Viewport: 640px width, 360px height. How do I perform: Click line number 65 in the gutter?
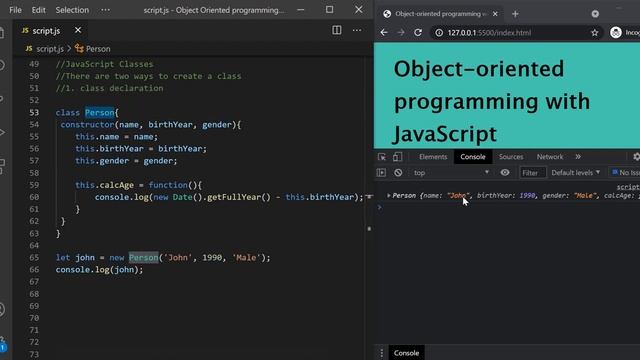point(34,258)
